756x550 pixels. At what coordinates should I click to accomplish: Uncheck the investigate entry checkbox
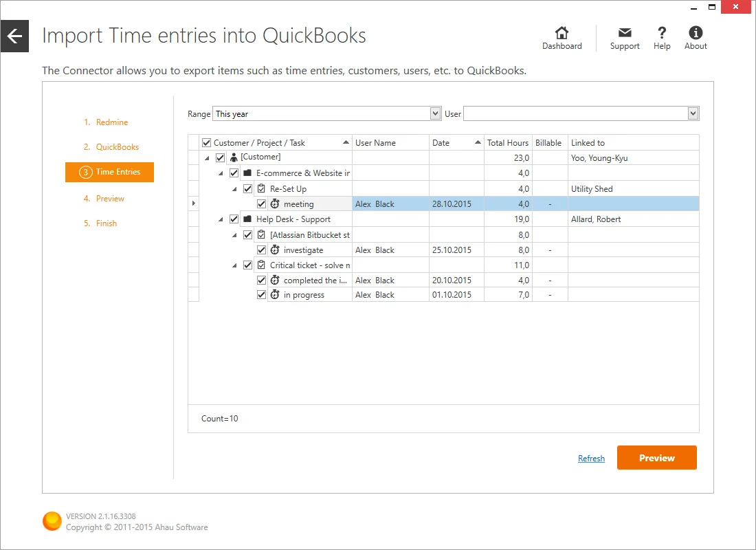tap(261, 250)
